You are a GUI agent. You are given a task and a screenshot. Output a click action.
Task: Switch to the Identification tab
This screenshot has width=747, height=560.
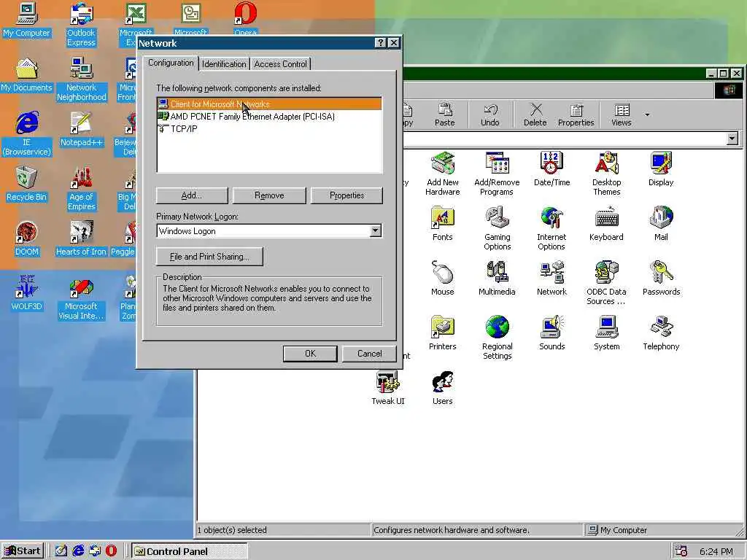tap(224, 64)
